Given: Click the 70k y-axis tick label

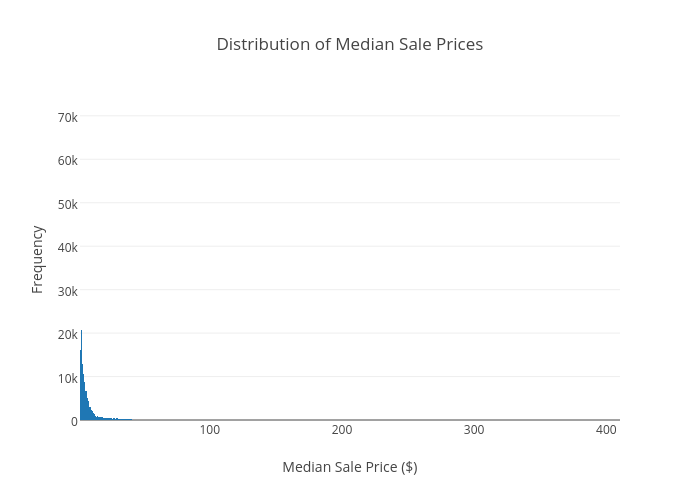Looking at the screenshot, I should pyautogui.click(x=67, y=117).
